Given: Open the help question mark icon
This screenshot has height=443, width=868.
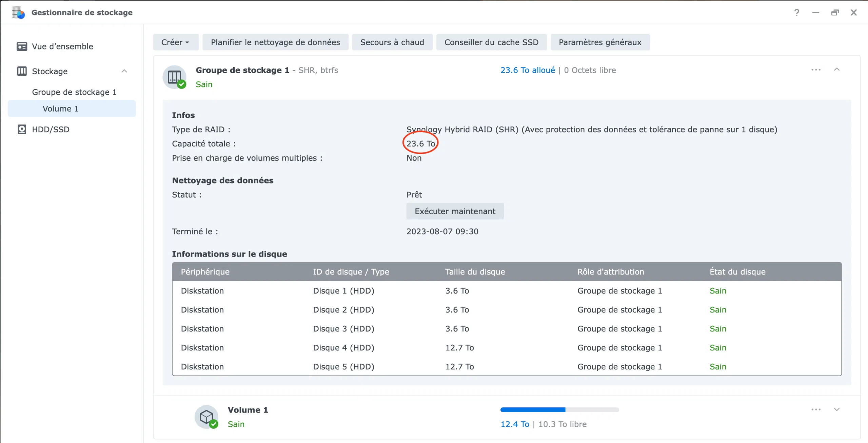Looking at the screenshot, I should pos(796,13).
